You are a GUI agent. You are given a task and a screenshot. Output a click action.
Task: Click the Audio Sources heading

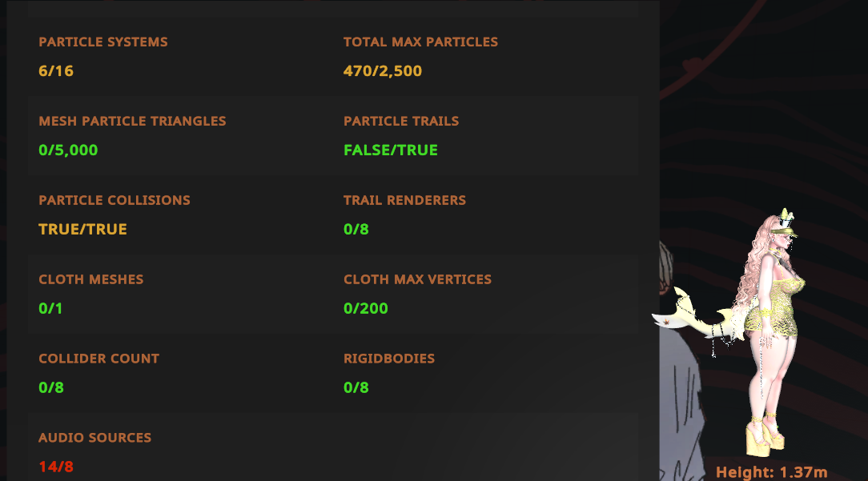tap(94, 438)
